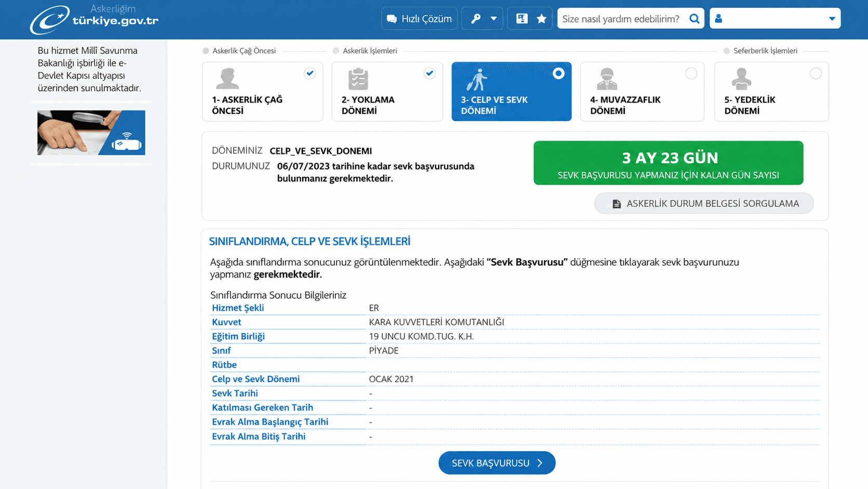
Task: Click the Hizmet Şekli row label
Action: pyautogui.click(x=238, y=308)
